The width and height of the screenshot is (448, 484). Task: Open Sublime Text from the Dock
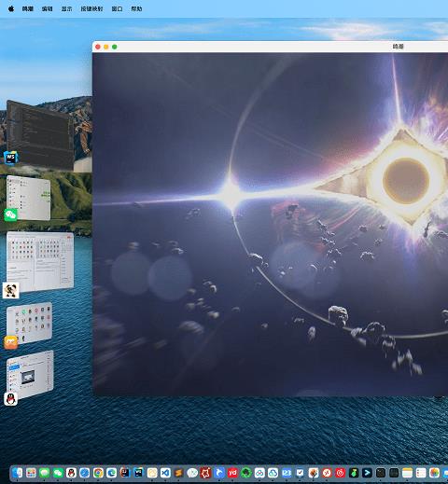click(x=179, y=473)
